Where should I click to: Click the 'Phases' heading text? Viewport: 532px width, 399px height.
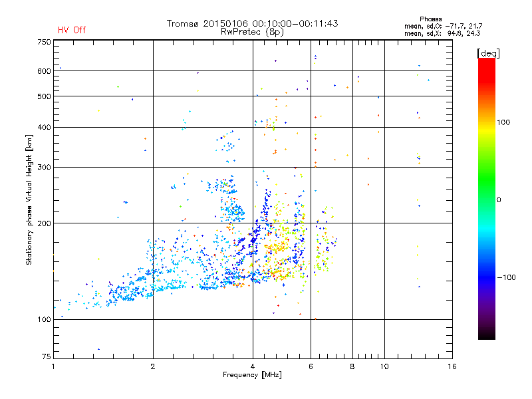(430, 19)
